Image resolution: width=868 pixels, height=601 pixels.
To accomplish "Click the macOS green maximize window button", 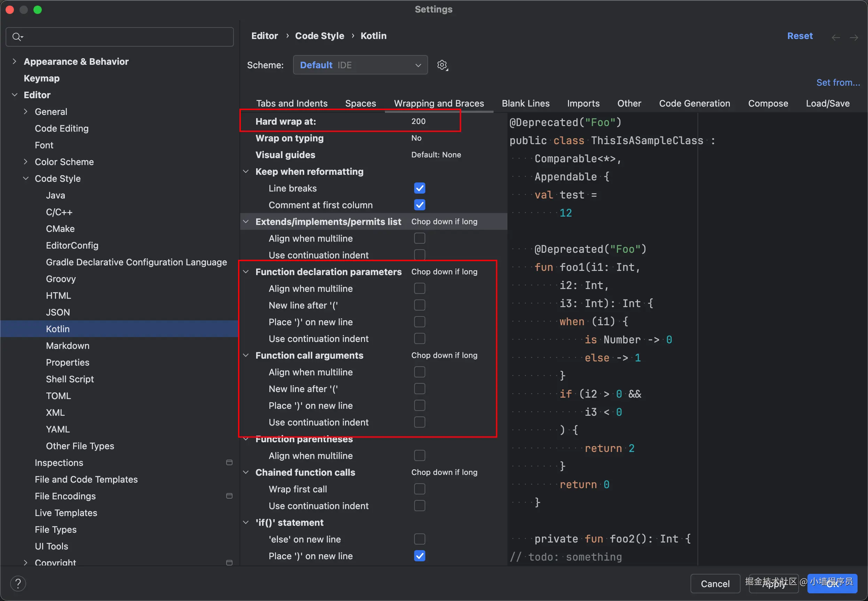I will click(37, 10).
